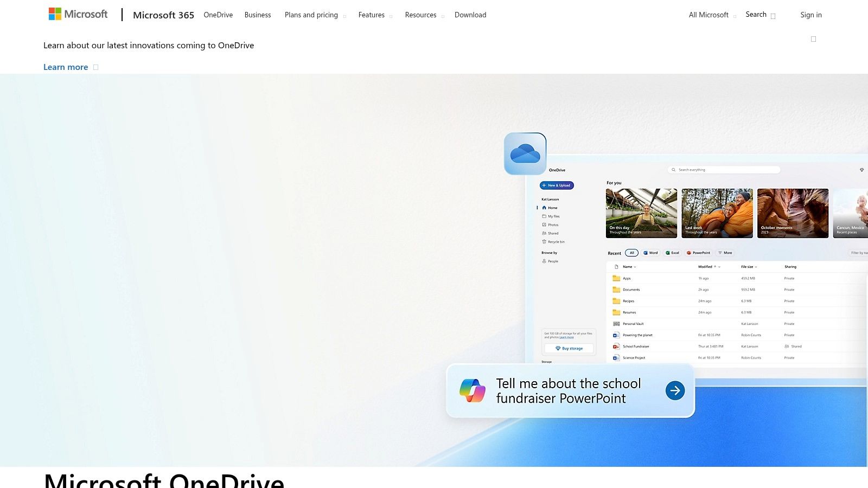The width and height of the screenshot is (868, 488).
Task: Click the People icon under Browse by
Action: click(544, 261)
